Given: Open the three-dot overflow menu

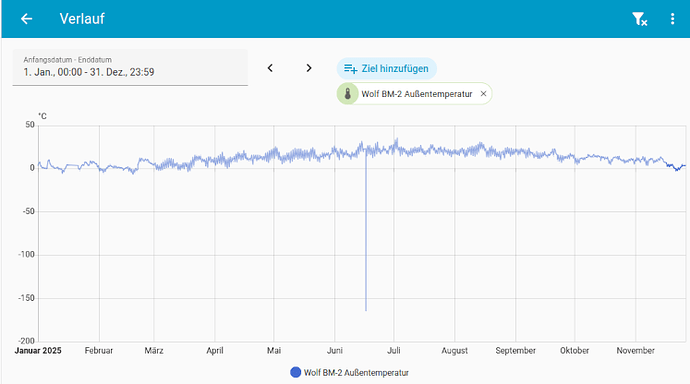Looking at the screenshot, I should pos(672,19).
